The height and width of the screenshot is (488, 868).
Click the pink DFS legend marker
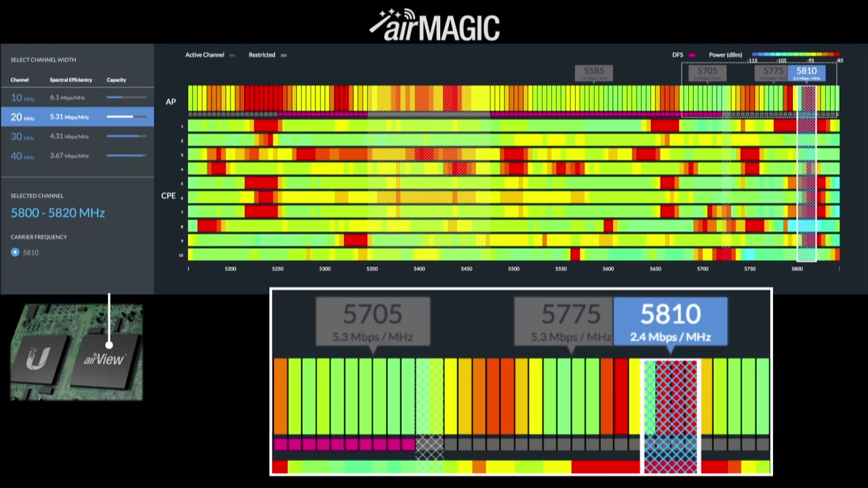coord(692,55)
